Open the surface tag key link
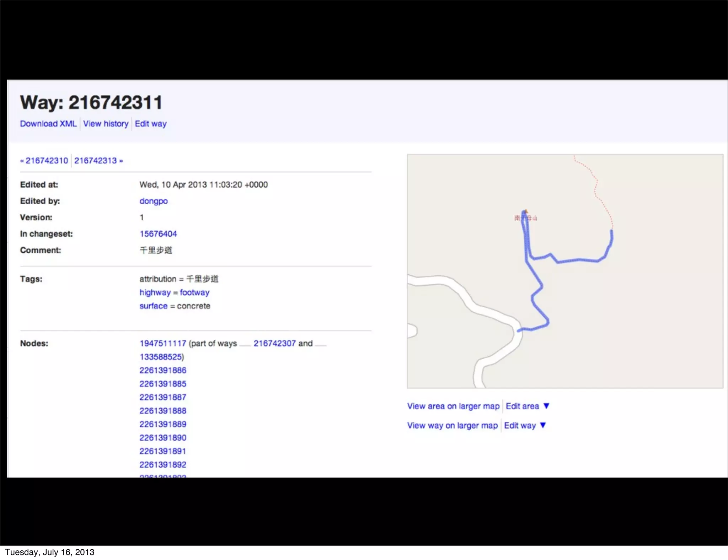728x560 pixels. coord(153,306)
